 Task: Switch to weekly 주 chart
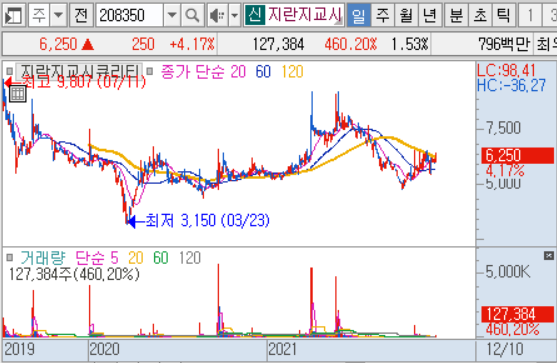click(382, 15)
